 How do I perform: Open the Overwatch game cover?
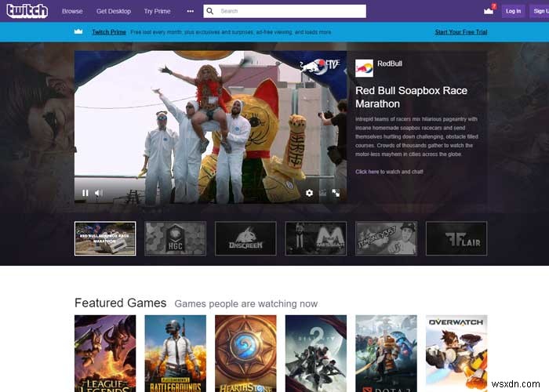coord(456,354)
